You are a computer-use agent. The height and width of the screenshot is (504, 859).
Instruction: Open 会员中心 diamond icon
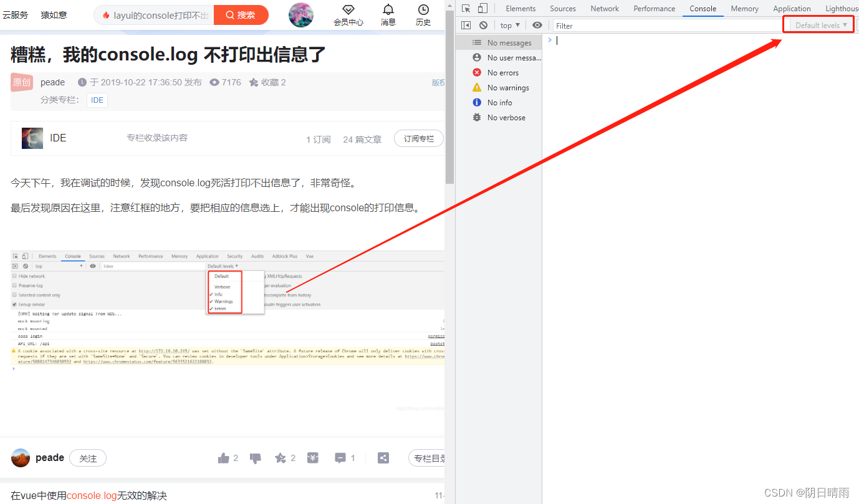(348, 9)
